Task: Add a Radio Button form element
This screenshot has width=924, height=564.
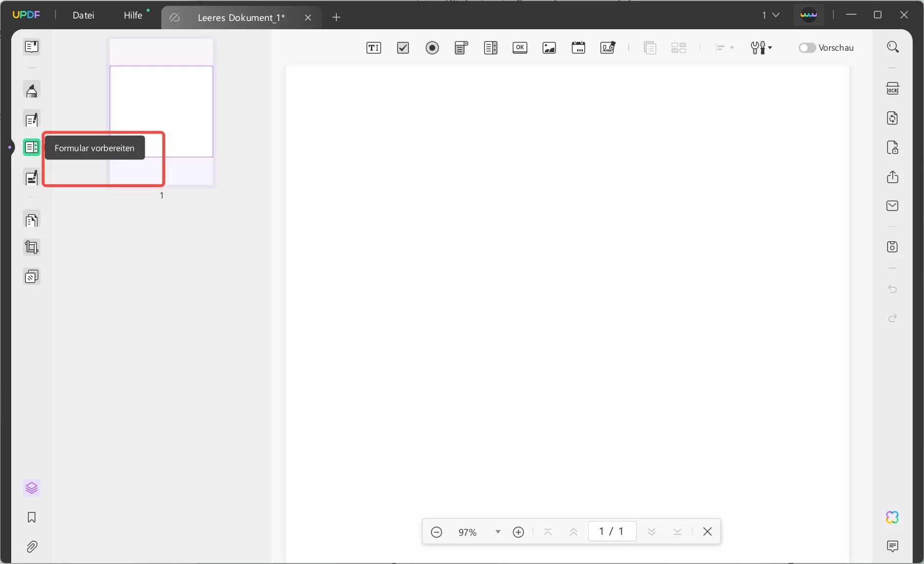Action: (x=432, y=48)
